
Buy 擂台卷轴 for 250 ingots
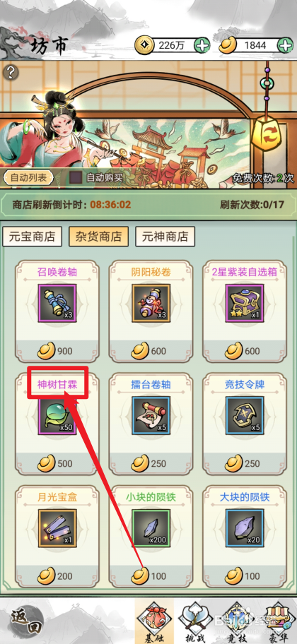tap(151, 463)
